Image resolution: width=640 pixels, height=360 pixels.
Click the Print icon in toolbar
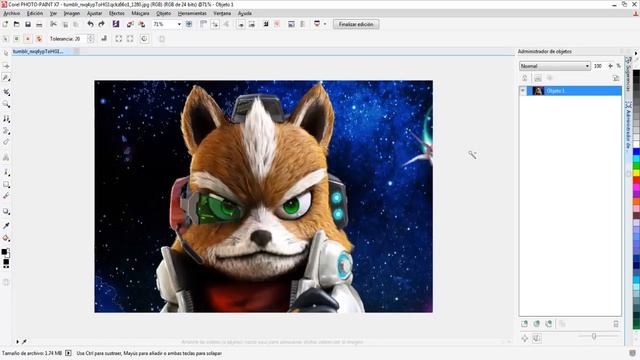(39, 24)
